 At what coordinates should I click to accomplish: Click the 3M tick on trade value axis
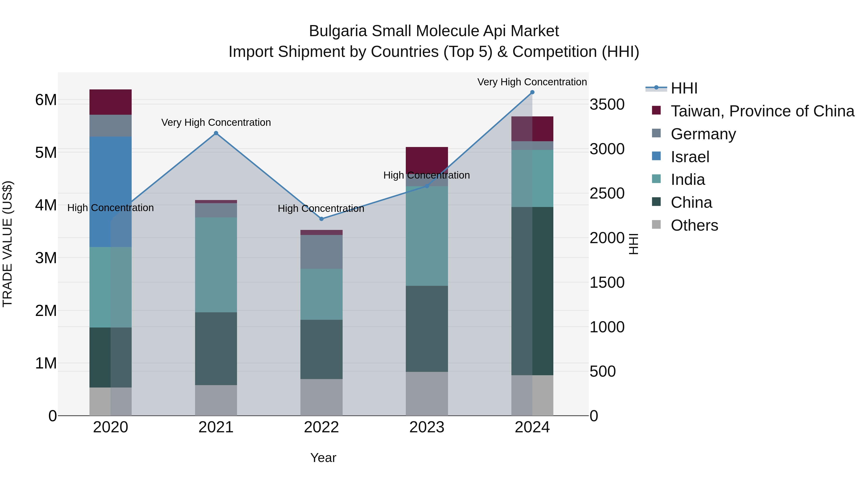46,258
